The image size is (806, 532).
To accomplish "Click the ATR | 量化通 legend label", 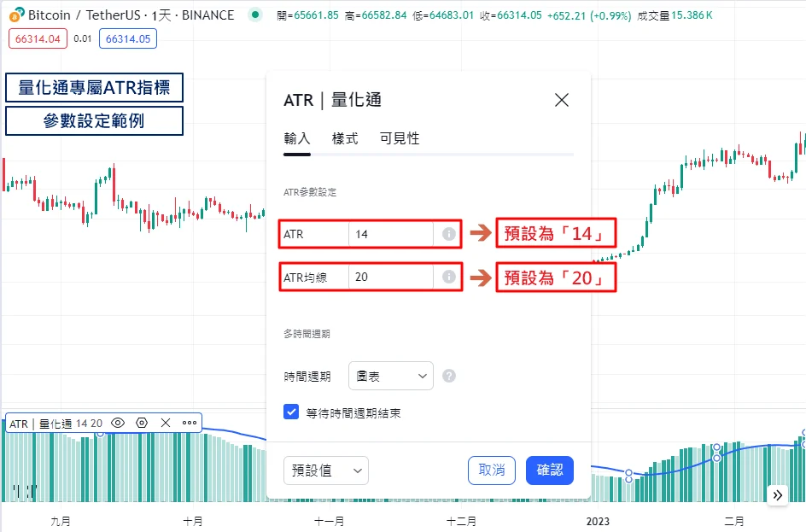I will point(41,424).
